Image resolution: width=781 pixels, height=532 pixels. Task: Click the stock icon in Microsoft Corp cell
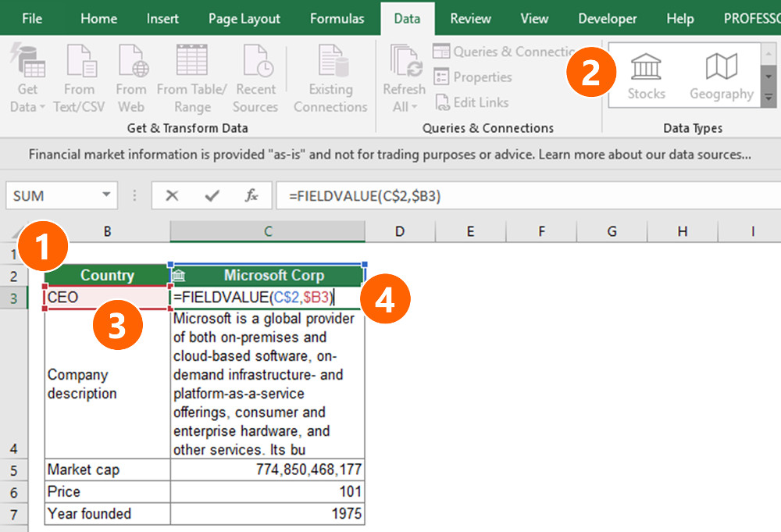178,275
